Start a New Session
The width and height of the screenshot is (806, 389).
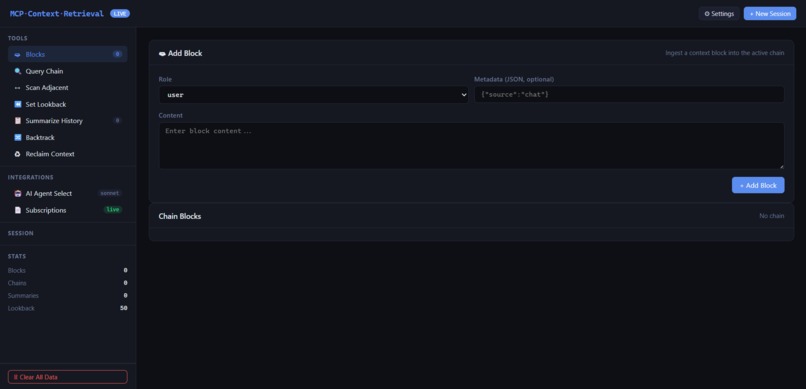[770, 14]
